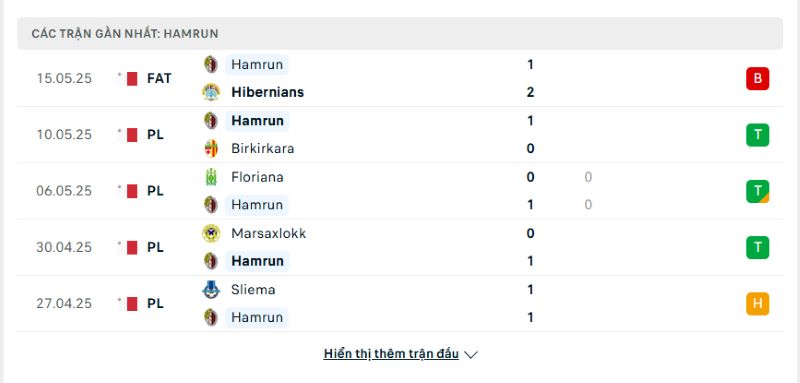
Task: Open the 06.05.25 Floriana vs Hamrun match row
Action: (400, 191)
